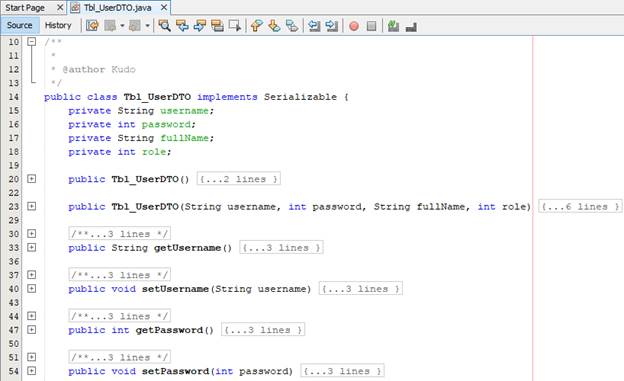
Task: Go to Next Bookmark icon
Action: click(274, 26)
